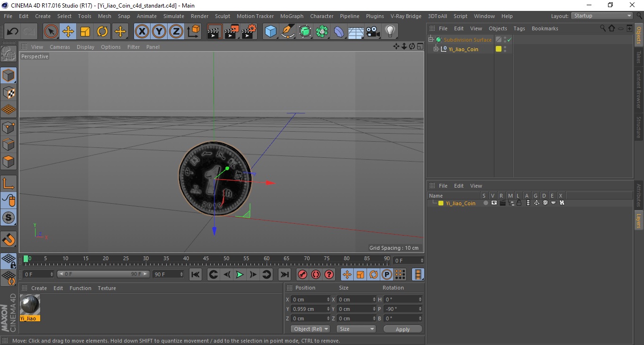
Task: Play the animation forward
Action: 240,274
